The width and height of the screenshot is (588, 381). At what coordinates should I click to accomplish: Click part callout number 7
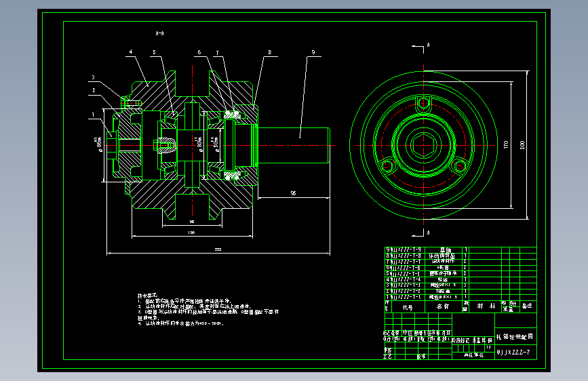tap(217, 53)
